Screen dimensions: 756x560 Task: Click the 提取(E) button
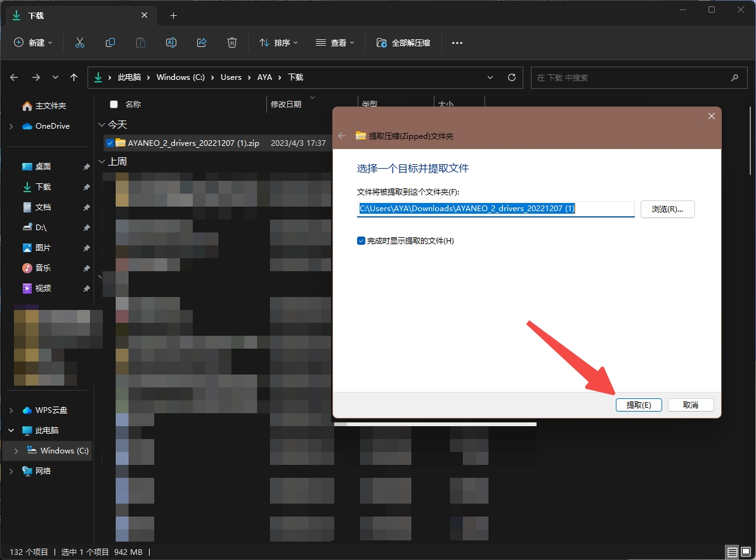[x=639, y=405]
